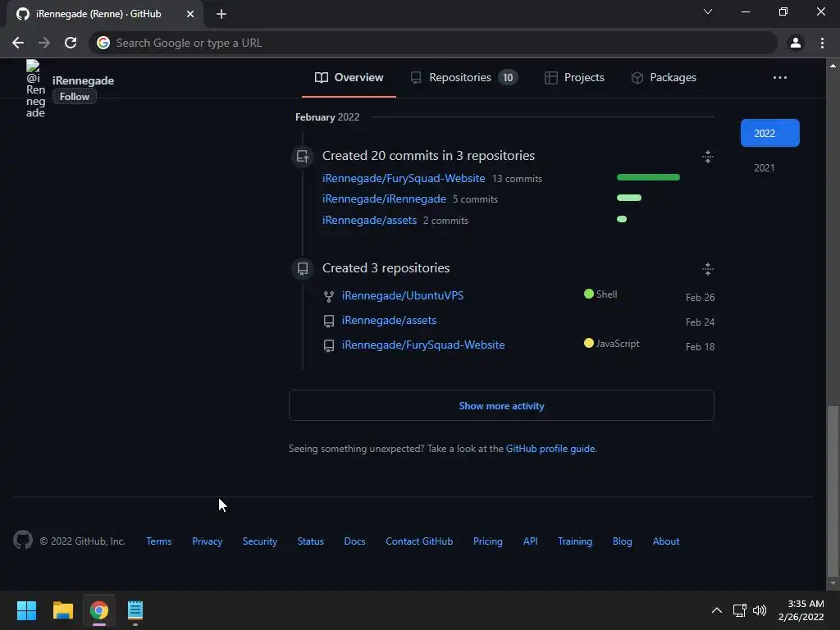Open the volume tray icon
Viewport: 840px width, 630px height.
tap(760, 610)
